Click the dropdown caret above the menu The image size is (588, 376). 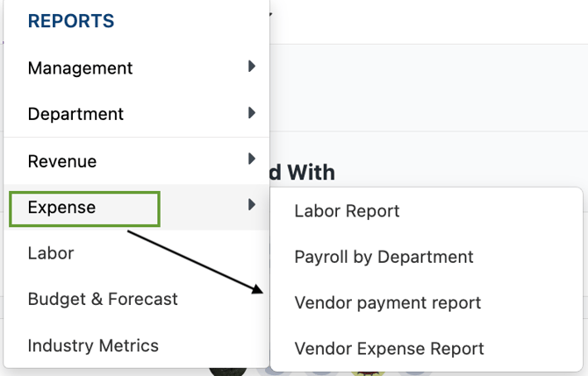270,12
